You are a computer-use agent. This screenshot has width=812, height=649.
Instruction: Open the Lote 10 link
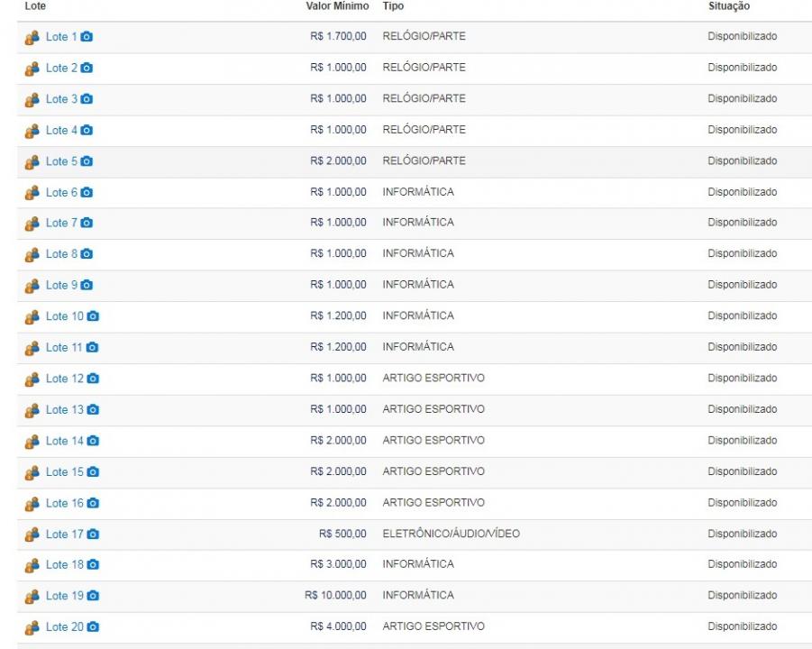pos(65,316)
